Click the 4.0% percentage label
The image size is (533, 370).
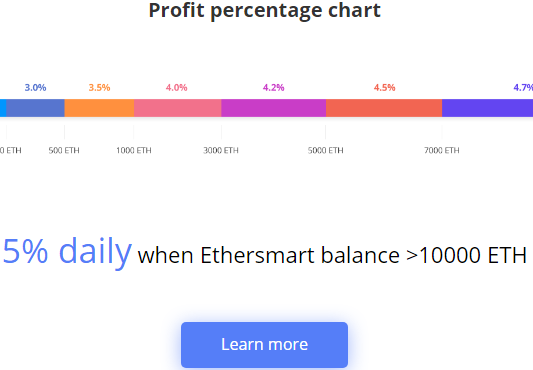[176, 88]
